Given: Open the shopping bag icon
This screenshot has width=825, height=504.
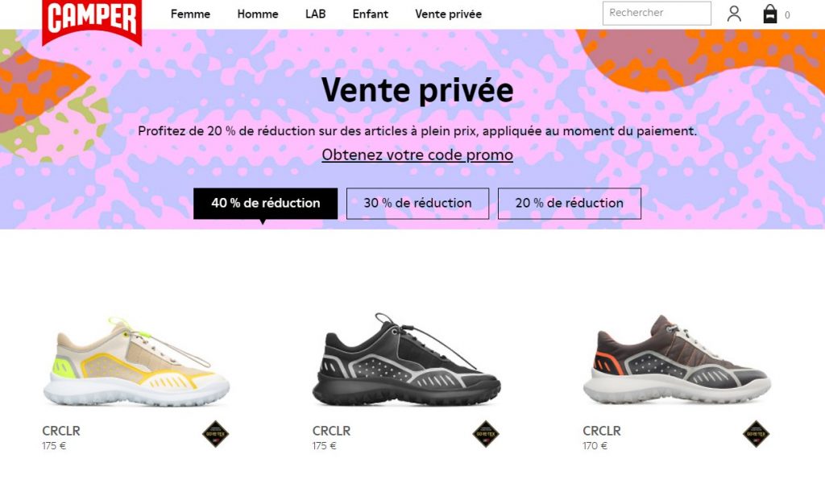Looking at the screenshot, I should (769, 14).
